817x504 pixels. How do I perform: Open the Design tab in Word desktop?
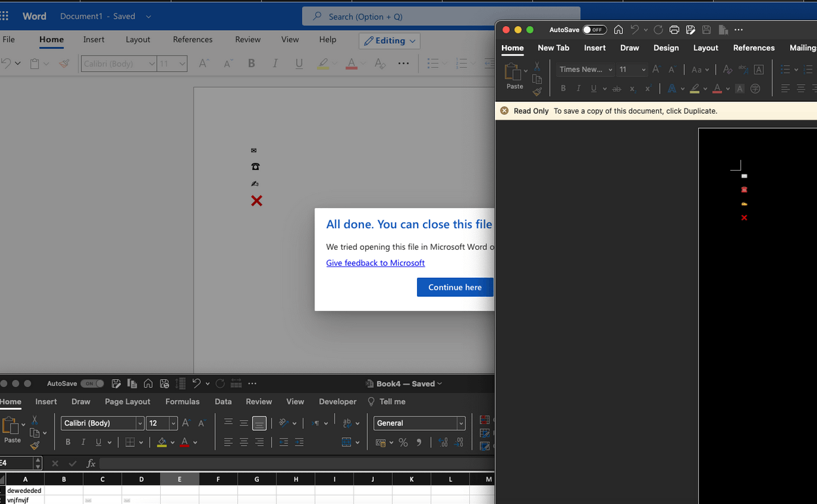point(666,48)
